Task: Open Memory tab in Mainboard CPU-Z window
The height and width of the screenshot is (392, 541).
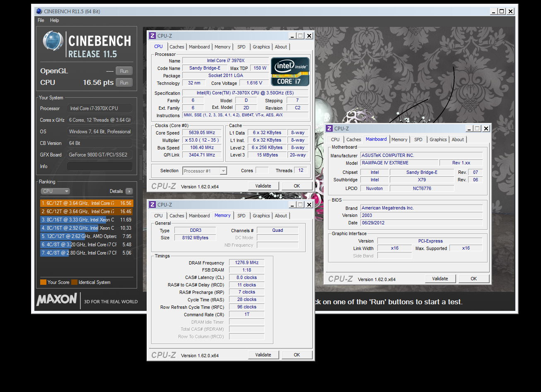Action: (x=399, y=139)
